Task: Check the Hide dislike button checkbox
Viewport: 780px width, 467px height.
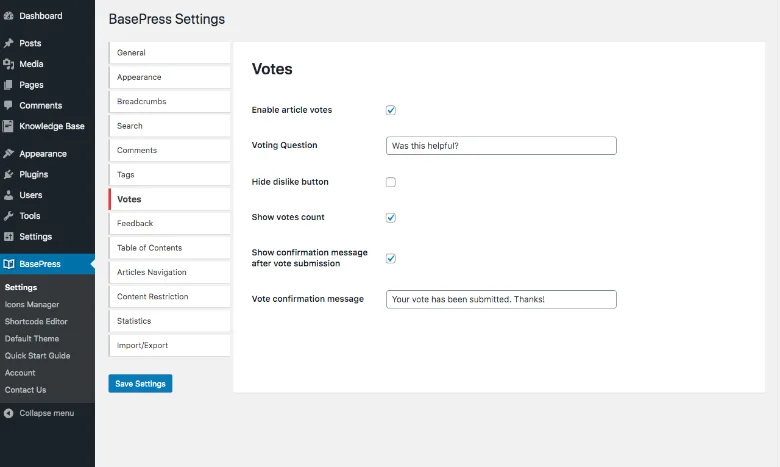Action: (x=390, y=182)
